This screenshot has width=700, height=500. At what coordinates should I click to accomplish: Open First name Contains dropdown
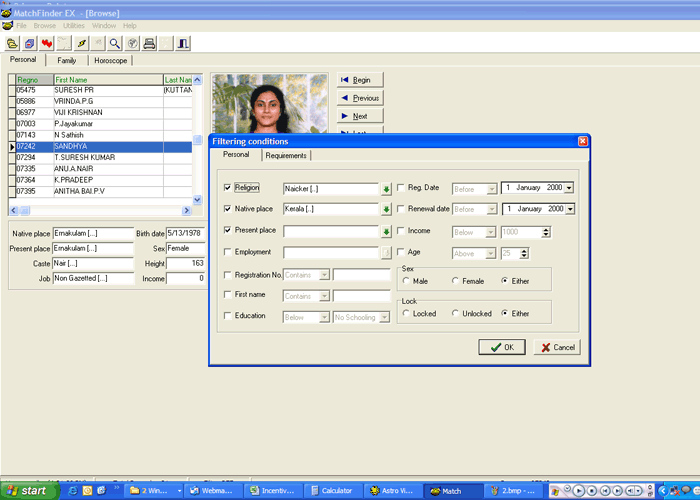pyautogui.click(x=325, y=296)
